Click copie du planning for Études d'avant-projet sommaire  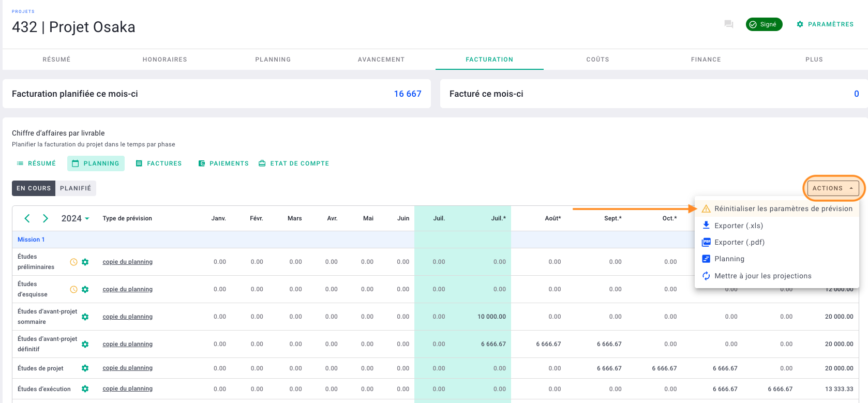coord(128,317)
